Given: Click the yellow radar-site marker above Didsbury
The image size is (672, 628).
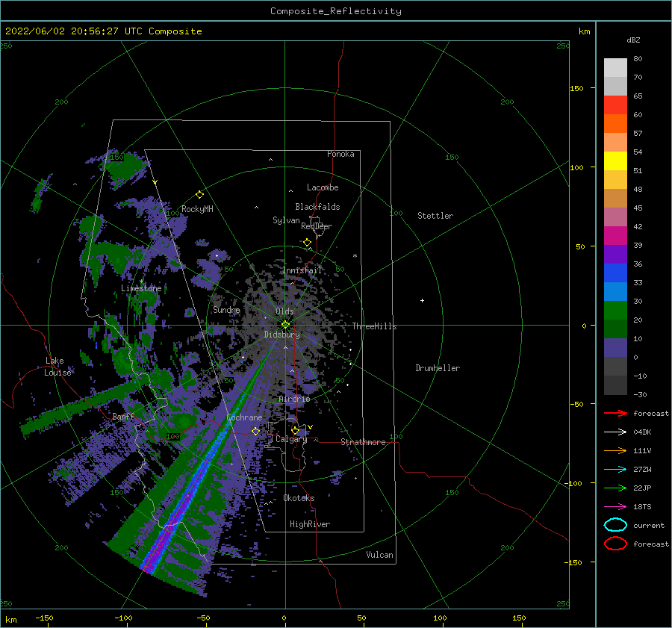Looking at the screenshot, I should point(285,325).
